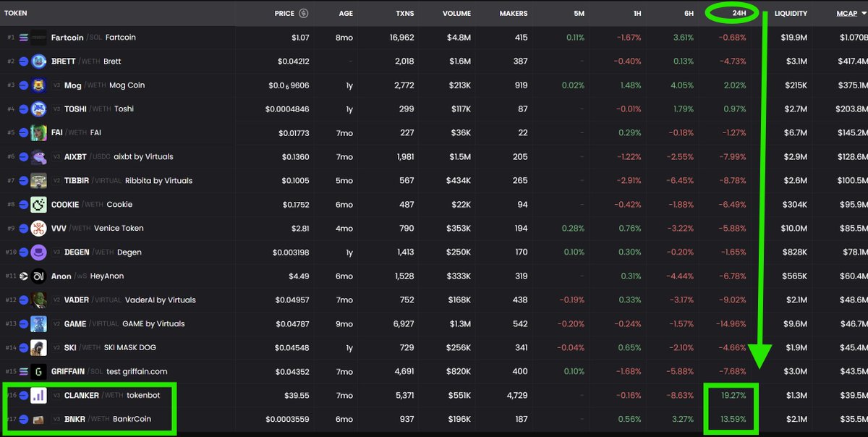The height and width of the screenshot is (437, 868).
Task: Click the Sonic chain icon beside Anon
Action: click(x=23, y=276)
